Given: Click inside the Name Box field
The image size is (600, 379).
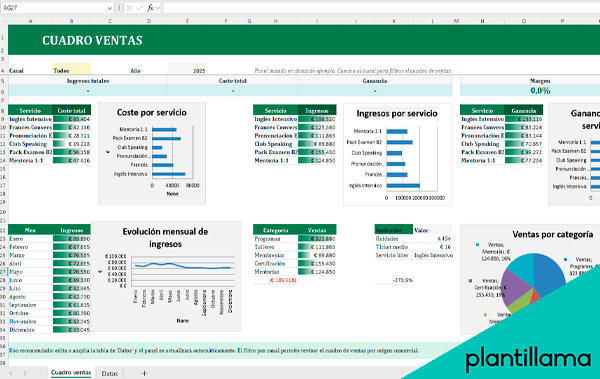Looking at the screenshot, I should point(54,8).
